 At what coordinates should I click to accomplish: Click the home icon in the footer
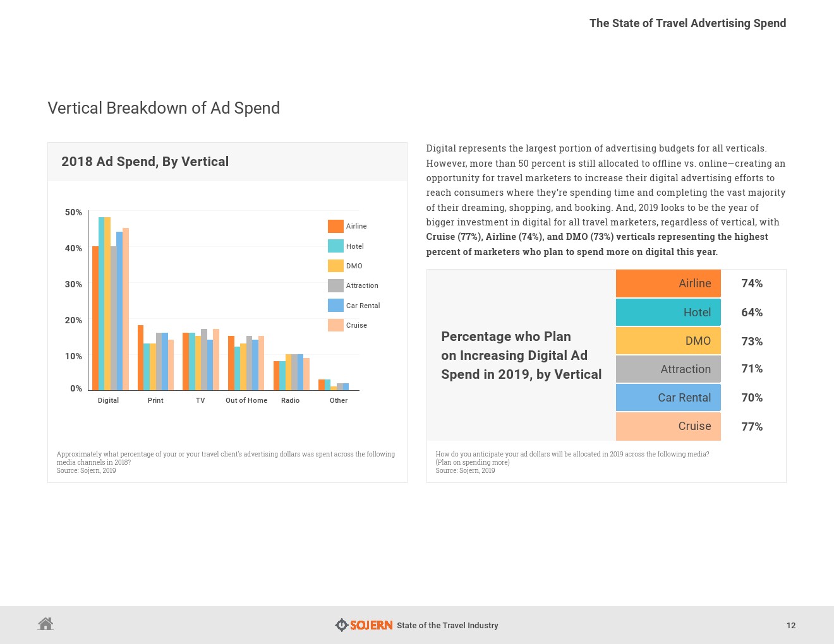coord(45,624)
